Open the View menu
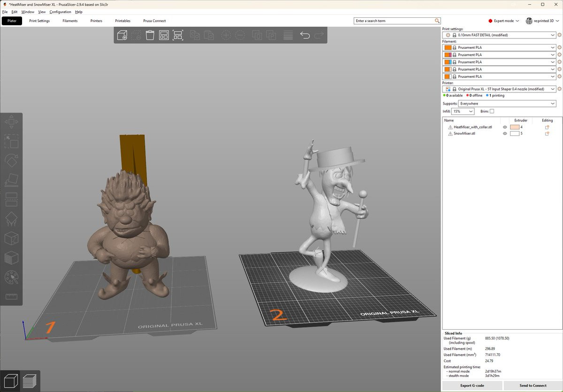 point(42,12)
